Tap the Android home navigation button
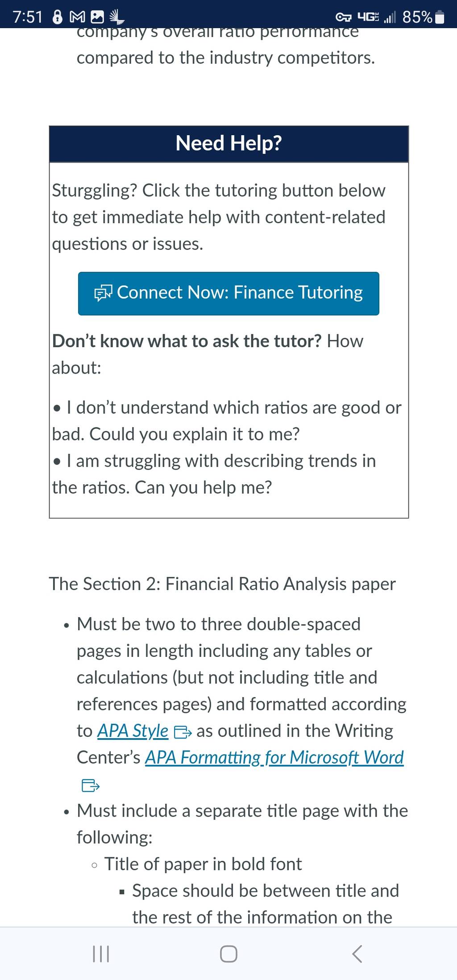The width and height of the screenshot is (457, 980). point(228,954)
